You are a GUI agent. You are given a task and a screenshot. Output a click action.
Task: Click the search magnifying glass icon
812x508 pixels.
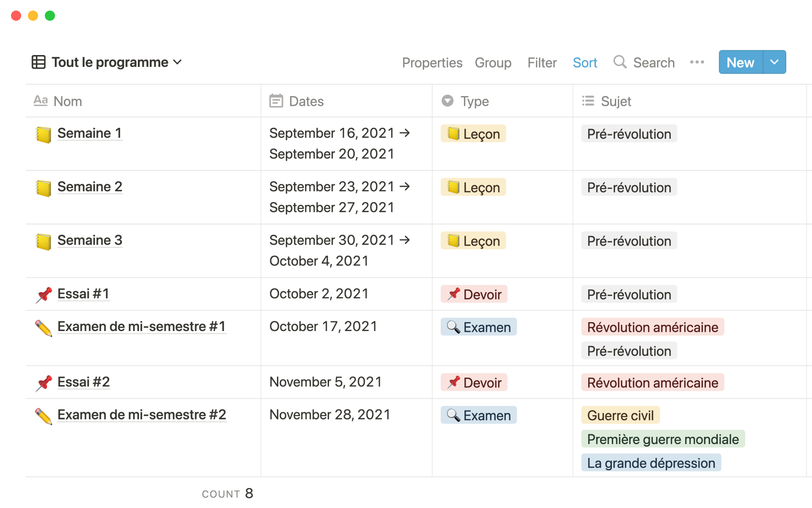click(x=620, y=62)
